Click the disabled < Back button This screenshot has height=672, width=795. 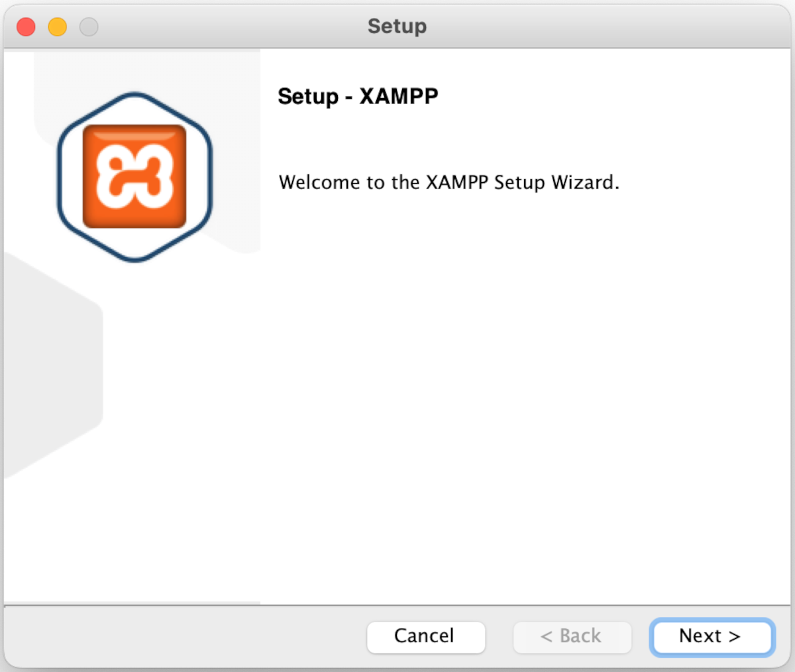click(572, 636)
